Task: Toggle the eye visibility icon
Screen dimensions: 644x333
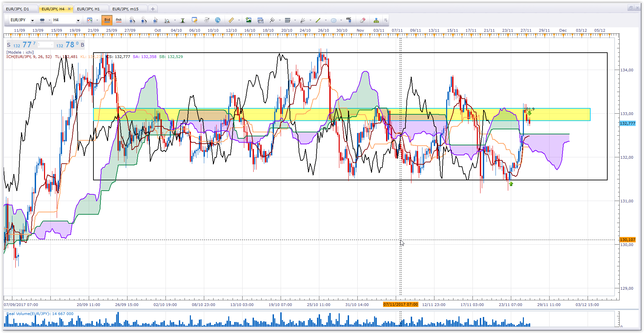Action: (x=207, y=20)
